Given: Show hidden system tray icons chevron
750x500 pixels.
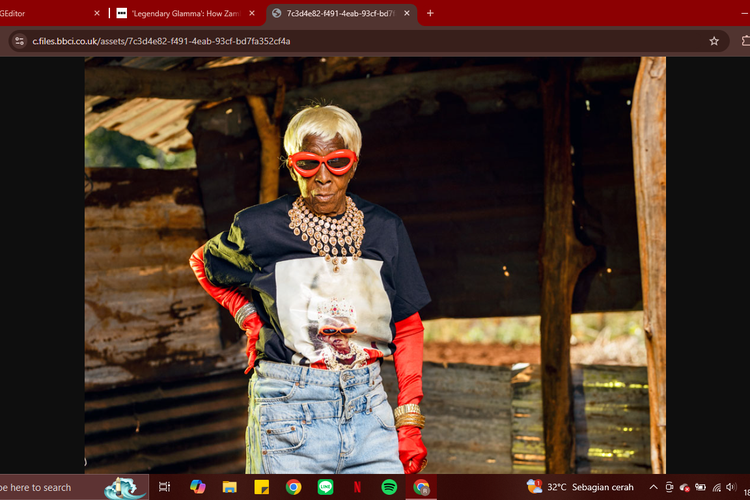Looking at the screenshot, I should tap(653, 487).
